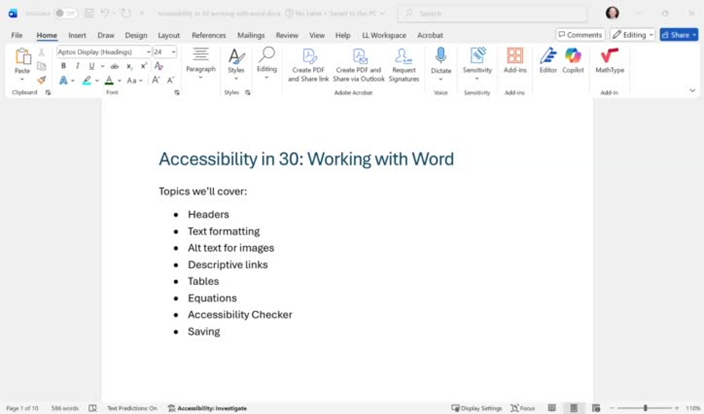Screen dimensions: 704x414
Task: Open Display Settings in status bar
Action: (x=476, y=408)
